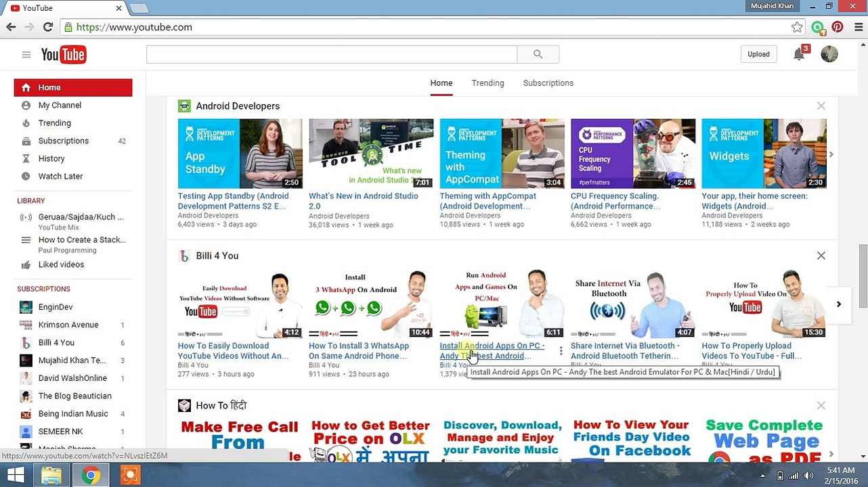
Task: Open the hamburger guide menu
Action: pyautogui.click(x=26, y=55)
